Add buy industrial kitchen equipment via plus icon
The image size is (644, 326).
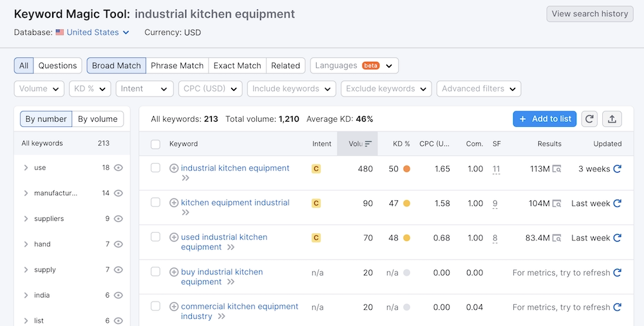174,272
